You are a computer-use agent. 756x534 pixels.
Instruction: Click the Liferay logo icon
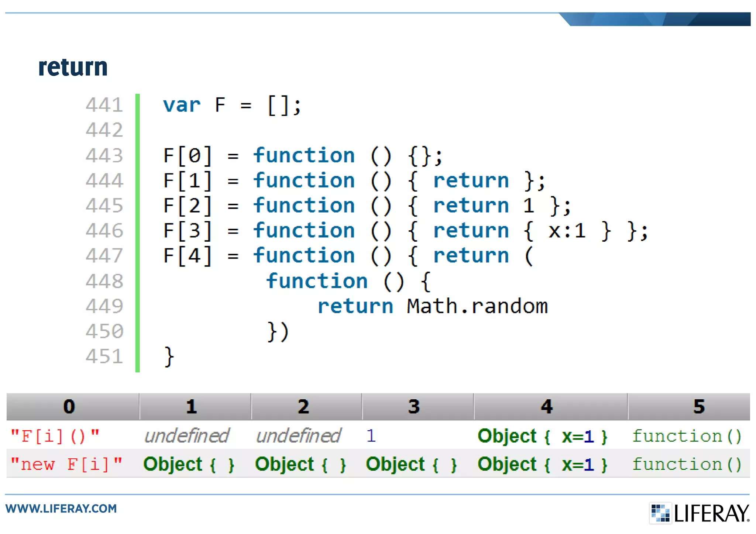click(660, 513)
